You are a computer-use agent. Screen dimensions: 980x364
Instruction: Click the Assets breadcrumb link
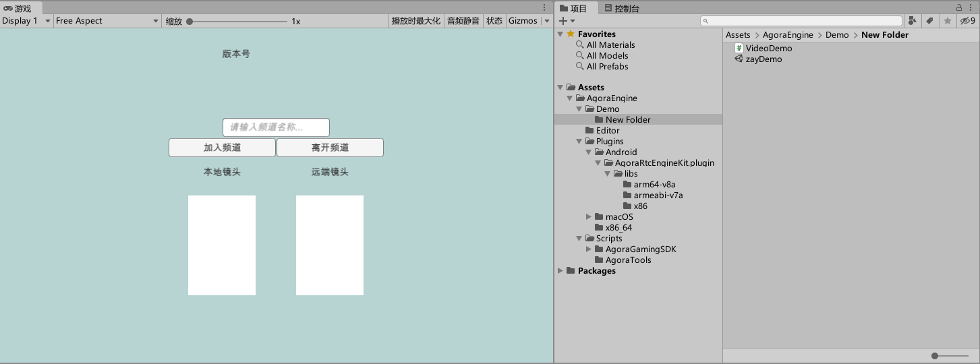click(x=738, y=34)
